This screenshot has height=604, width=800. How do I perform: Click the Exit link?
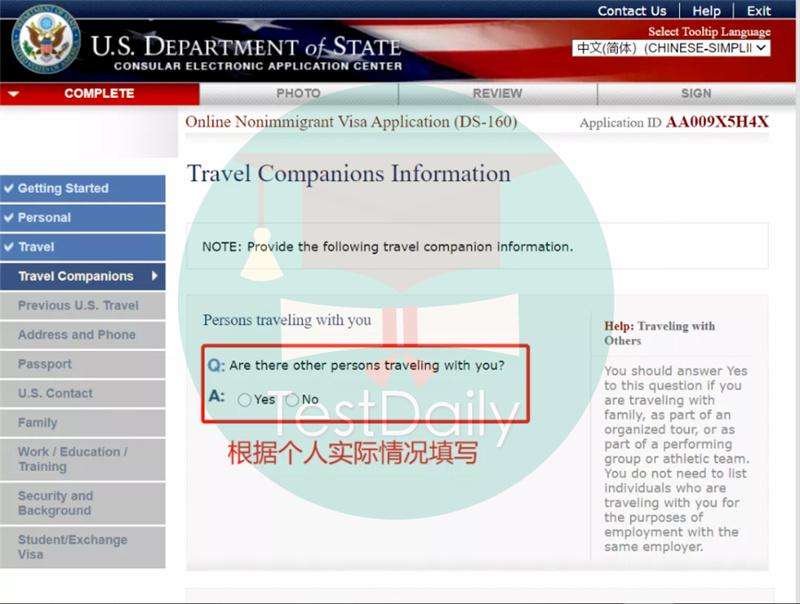(x=759, y=11)
